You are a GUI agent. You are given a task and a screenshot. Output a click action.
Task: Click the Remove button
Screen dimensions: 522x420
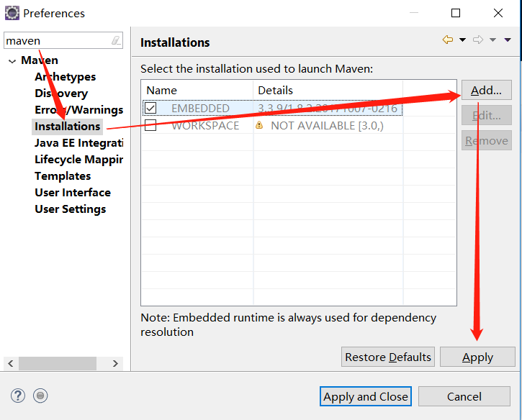click(487, 141)
